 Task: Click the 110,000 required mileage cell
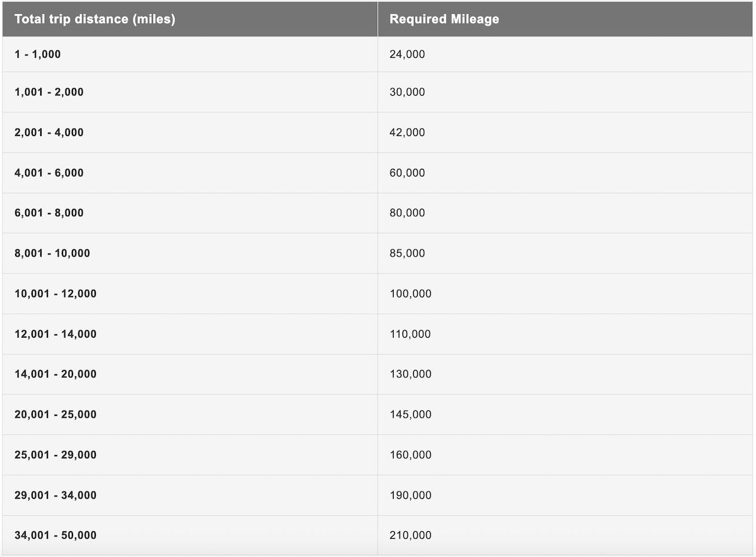410,334
